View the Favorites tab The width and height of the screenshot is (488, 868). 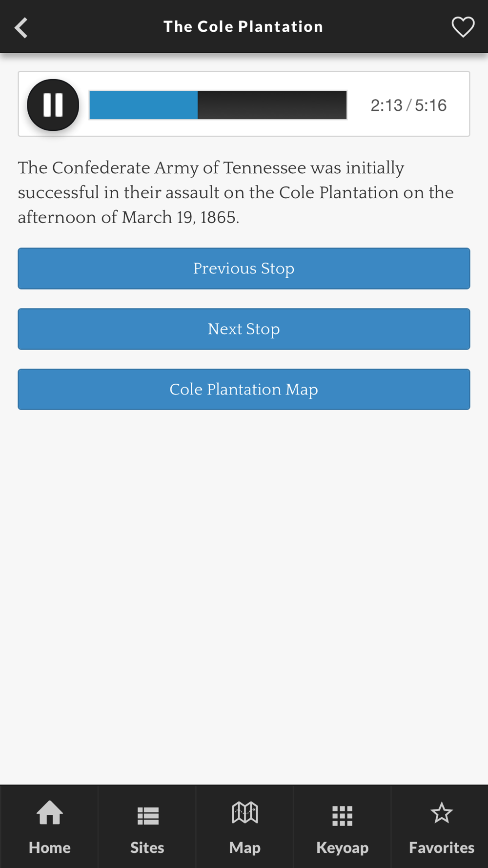click(x=441, y=827)
